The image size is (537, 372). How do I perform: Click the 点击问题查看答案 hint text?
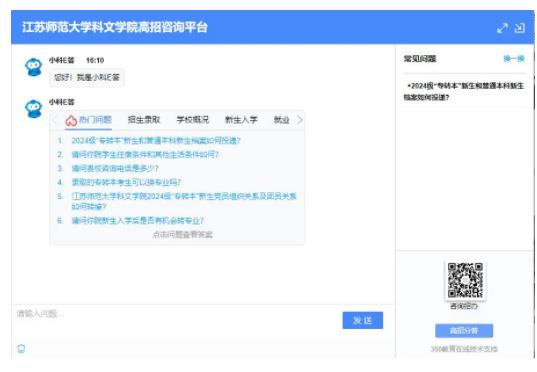click(x=183, y=234)
